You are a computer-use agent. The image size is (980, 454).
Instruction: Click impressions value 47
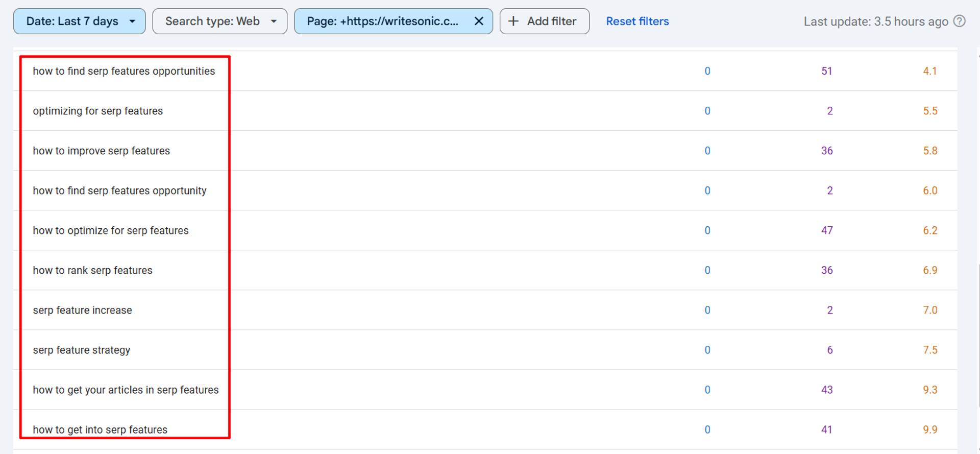pyautogui.click(x=827, y=230)
